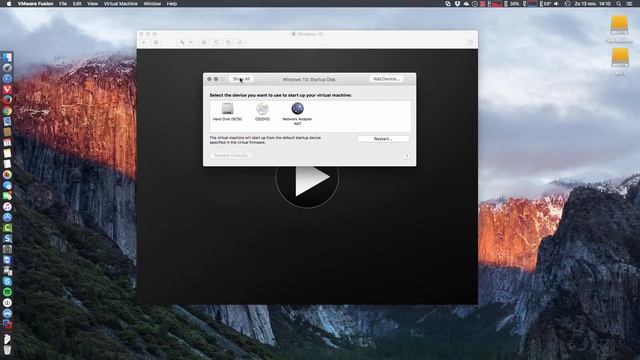The image size is (640, 360).
Task: Open Spotlight search in the menu bar
Action: [x=619, y=4]
